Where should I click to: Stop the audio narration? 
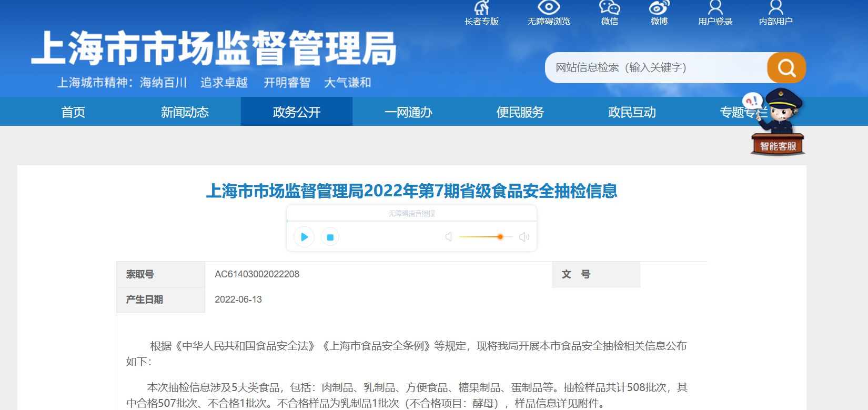pos(330,237)
